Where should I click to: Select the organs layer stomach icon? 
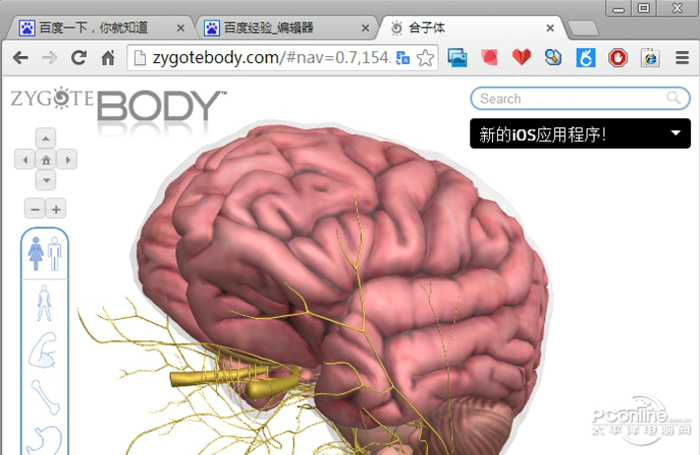[x=44, y=440]
